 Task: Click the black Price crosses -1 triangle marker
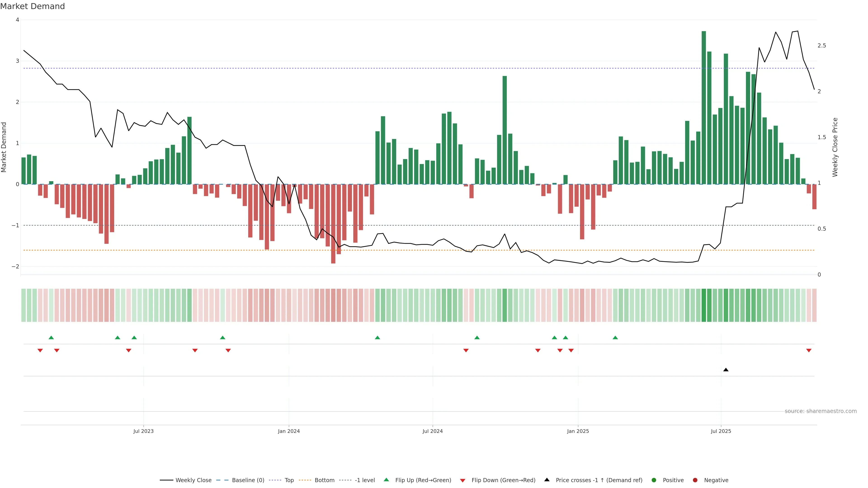click(726, 370)
